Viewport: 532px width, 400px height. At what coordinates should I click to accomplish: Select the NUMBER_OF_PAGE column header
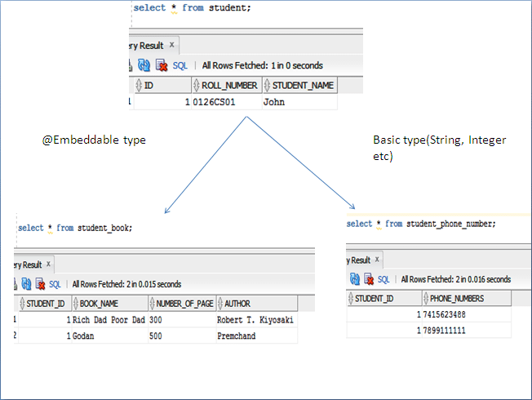click(x=184, y=304)
